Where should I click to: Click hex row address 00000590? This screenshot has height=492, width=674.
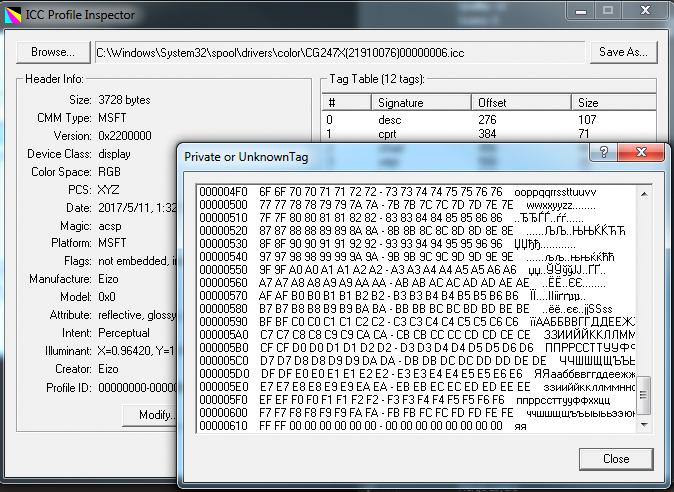tap(224, 321)
